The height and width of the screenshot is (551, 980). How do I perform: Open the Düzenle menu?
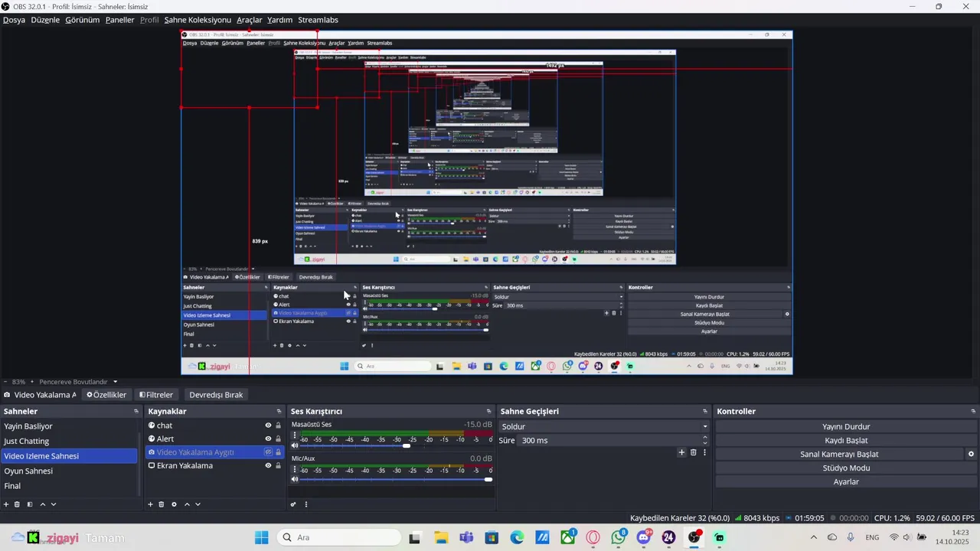click(45, 20)
